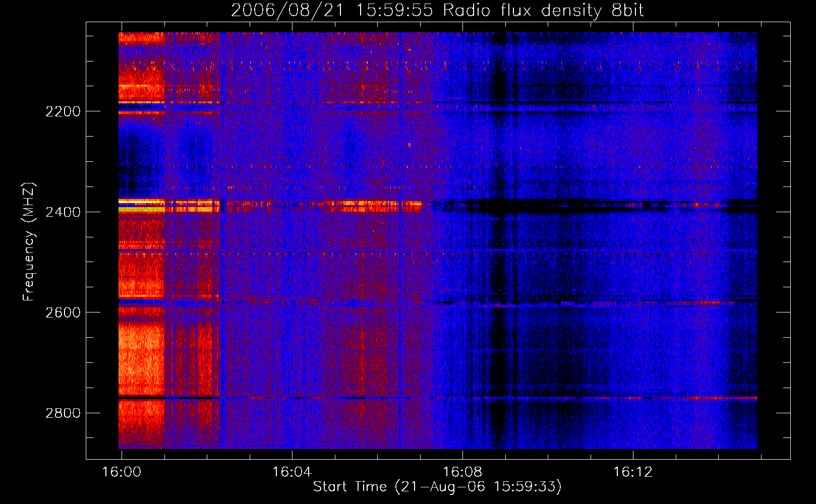Viewport: 816px width, 504px height.
Task: Click the 16:08 time tick label
Action: coord(462,472)
